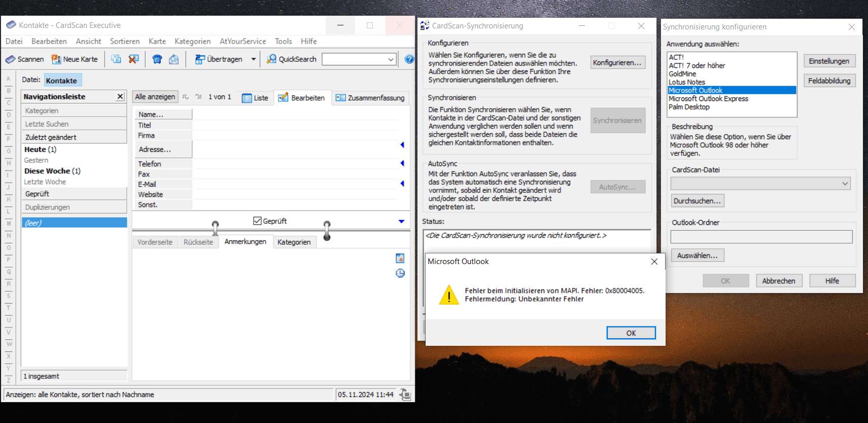The height and width of the screenshot is (423, 868).
Task: Close the Navigationsleiste panel with X
Action: click(x=120, y=96)
